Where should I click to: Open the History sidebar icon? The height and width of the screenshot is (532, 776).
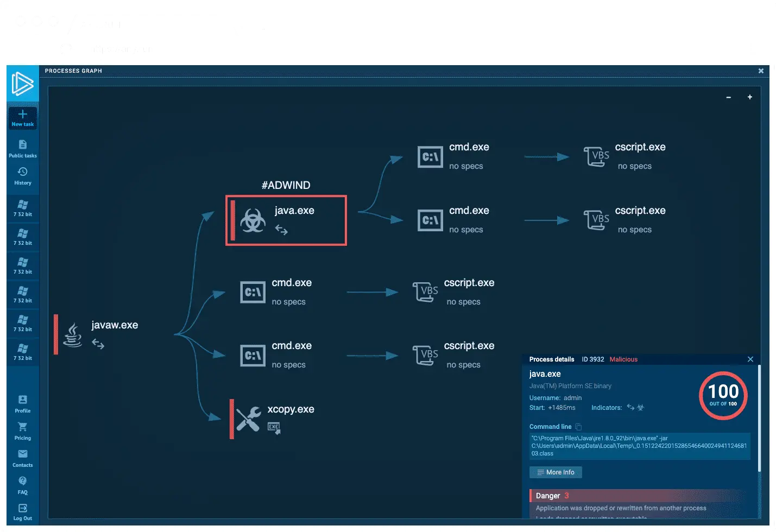point(22,172)
